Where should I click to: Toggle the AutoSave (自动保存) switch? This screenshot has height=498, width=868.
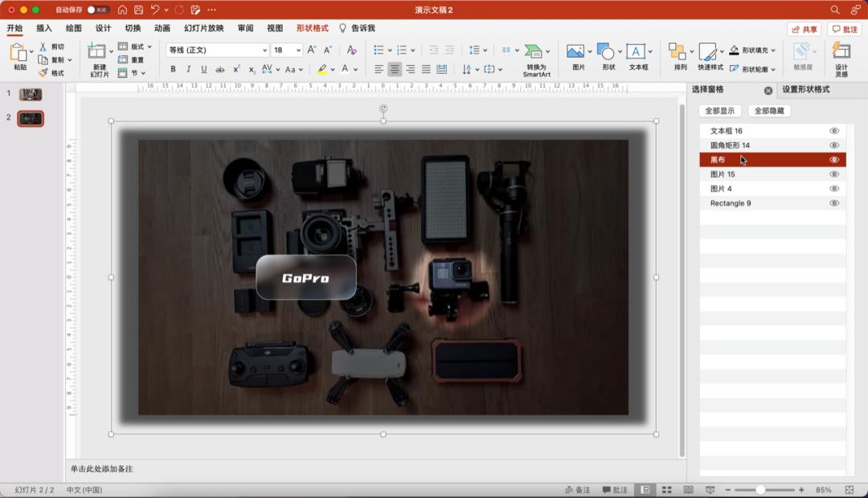tap(98, 10)
